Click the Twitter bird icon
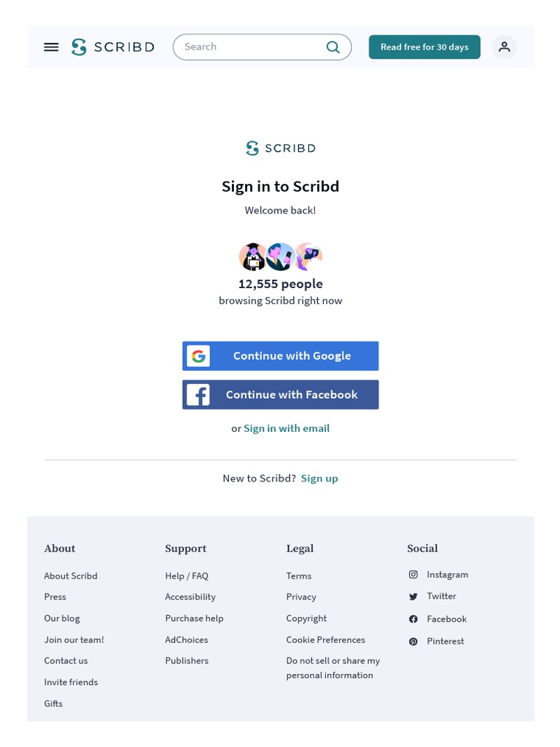 click(413, 597)
